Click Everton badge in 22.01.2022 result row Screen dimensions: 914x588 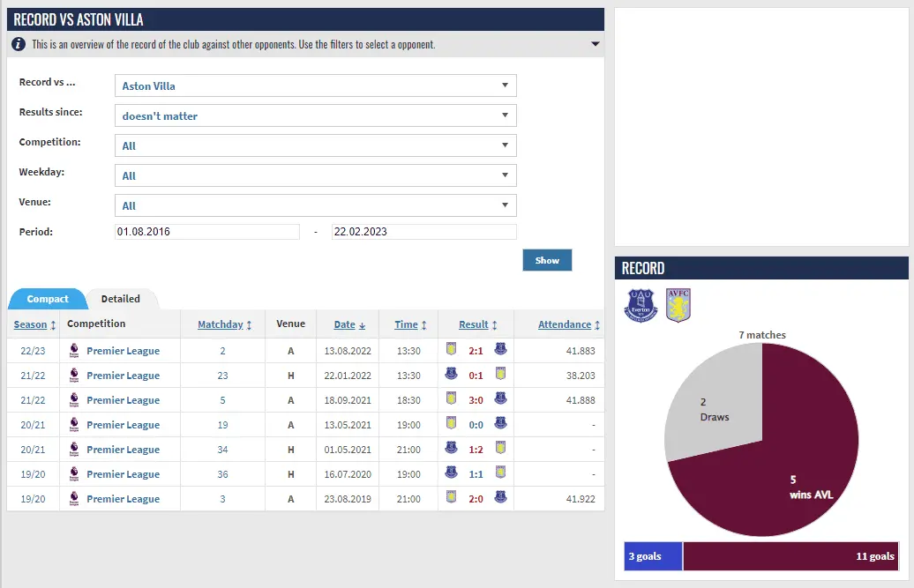(452, 374)
